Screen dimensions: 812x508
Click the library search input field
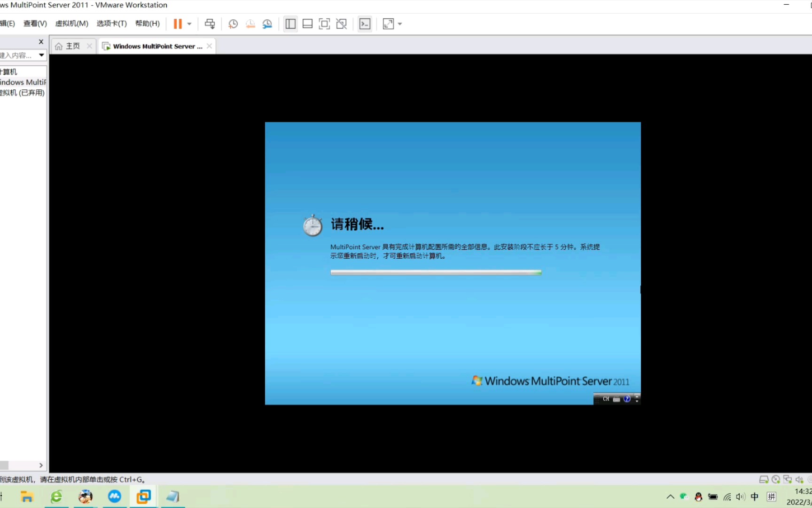[x=18, y=55]
